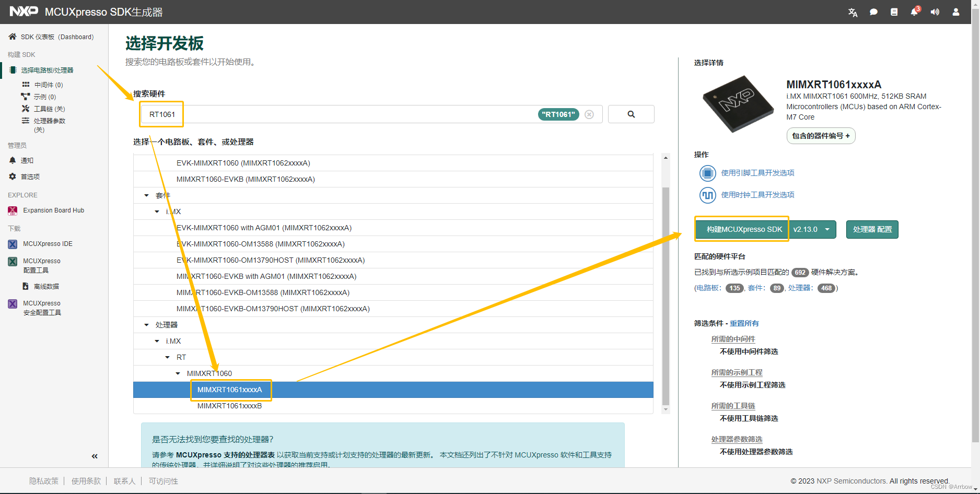980x494 pixels.
Task: Click the Expansion Board Hub icon
Action: pyautogui.click(x=13, y=210)
